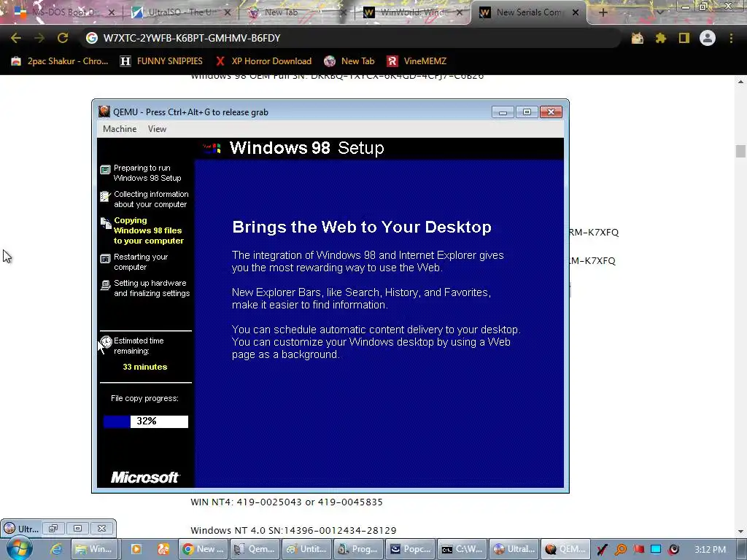Click the Copying Windows 98 files step

pyautogui.click(x=148, y=230)
